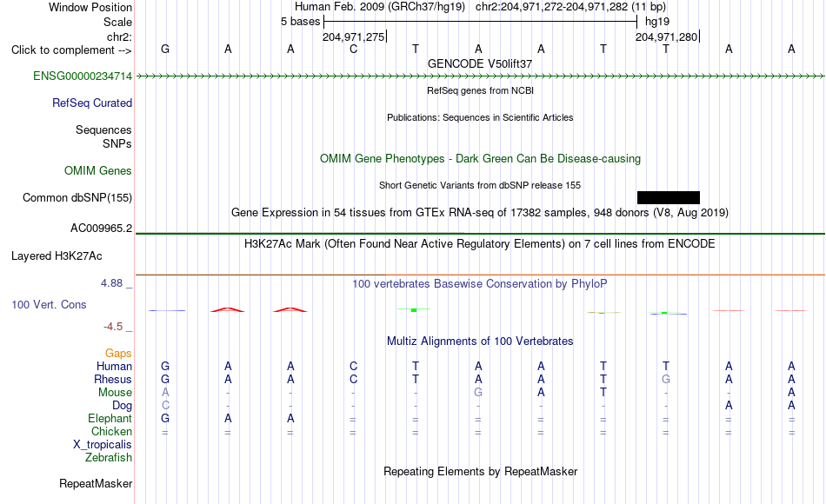Click the C base in the Human row

tap(354, 366)
